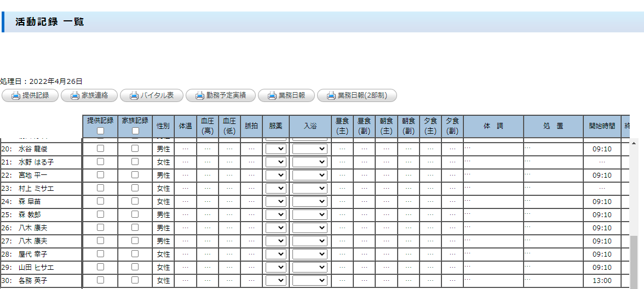644x289 pixels.
Task: Open 服薬 dropdown for 各務 英子
Action: coord(276,280)
